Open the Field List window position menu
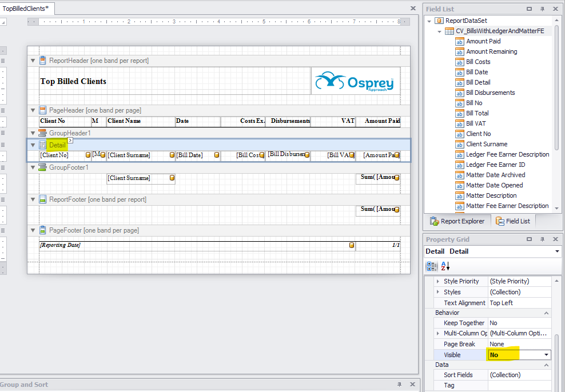565x392 pixels. [x=530, y=9]
